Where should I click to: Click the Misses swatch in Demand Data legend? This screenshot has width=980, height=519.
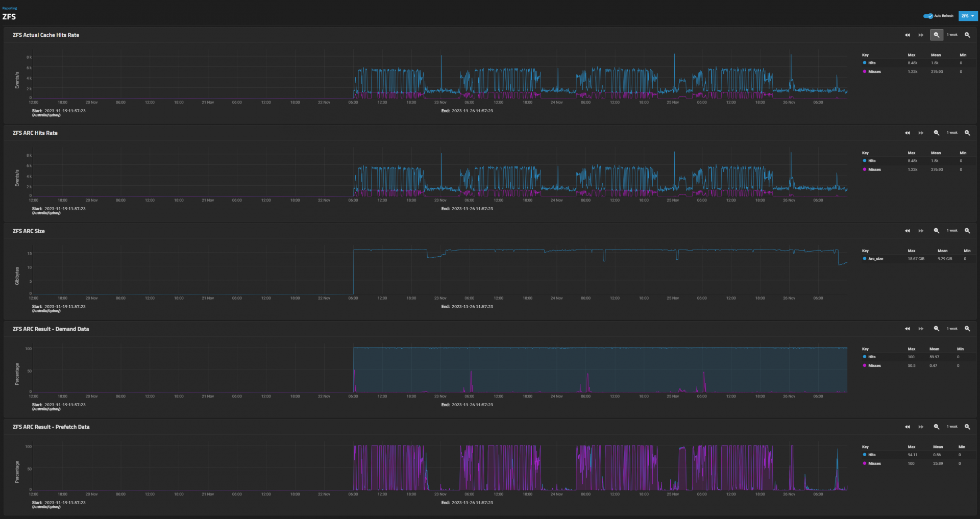(x=865, y=365)
